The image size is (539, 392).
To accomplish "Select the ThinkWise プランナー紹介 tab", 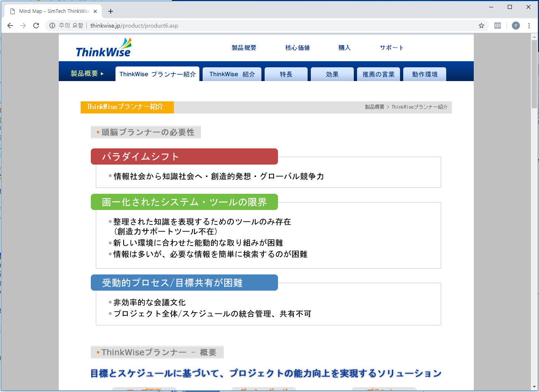I will 157,74.
